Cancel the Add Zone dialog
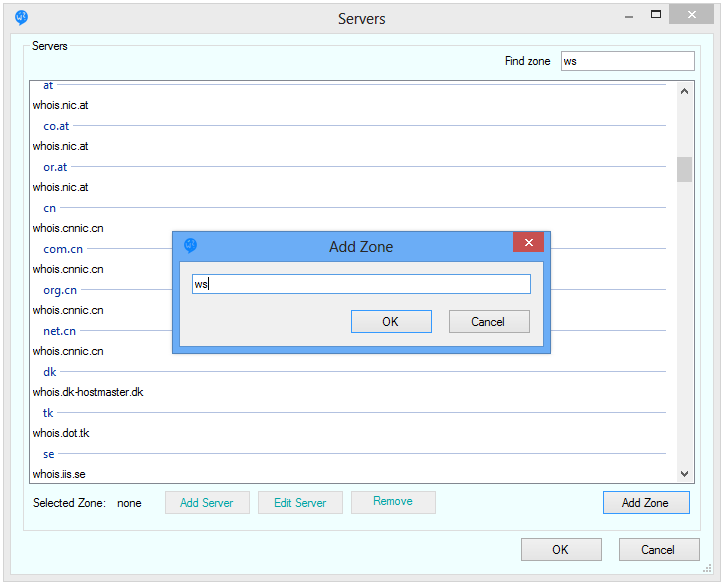Screen dimensions: 724x585 click(489, 321)
